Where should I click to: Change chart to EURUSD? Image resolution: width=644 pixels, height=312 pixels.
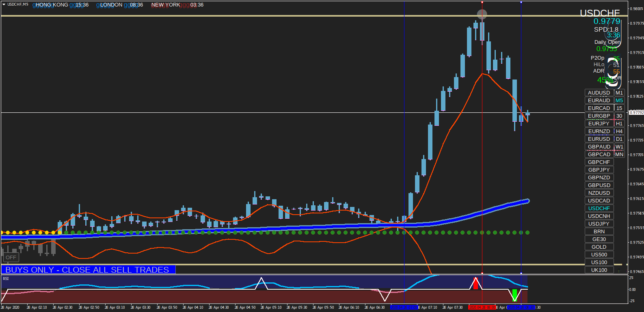tap(599, 139)
